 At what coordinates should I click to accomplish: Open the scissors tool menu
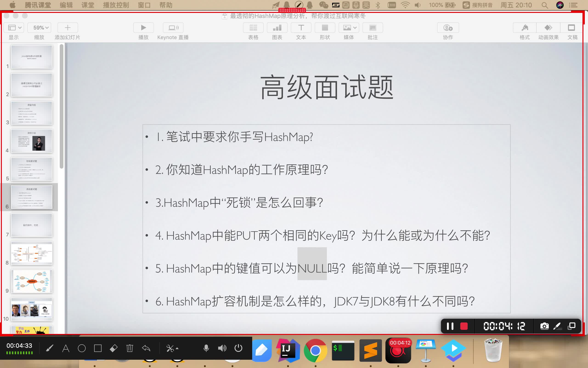point(172,348)
